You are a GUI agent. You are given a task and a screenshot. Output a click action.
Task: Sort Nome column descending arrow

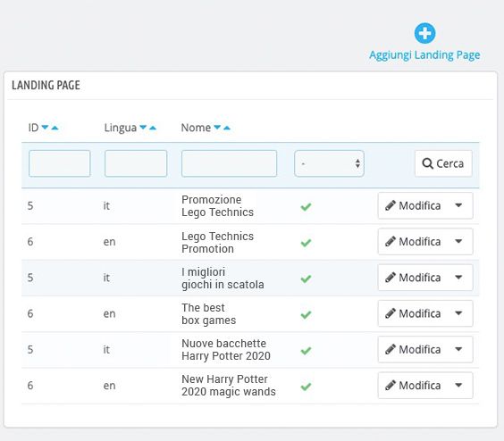(x=217, y=127)
